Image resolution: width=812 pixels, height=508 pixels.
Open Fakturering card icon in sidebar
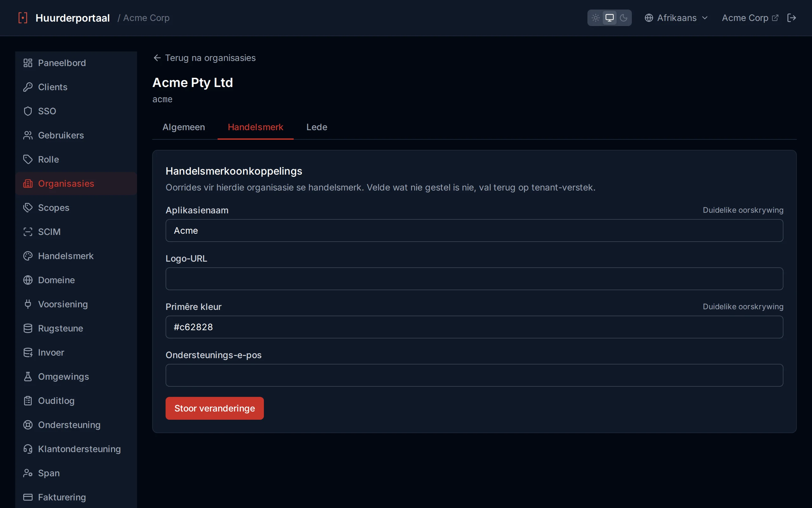click(x=28, y=497)
